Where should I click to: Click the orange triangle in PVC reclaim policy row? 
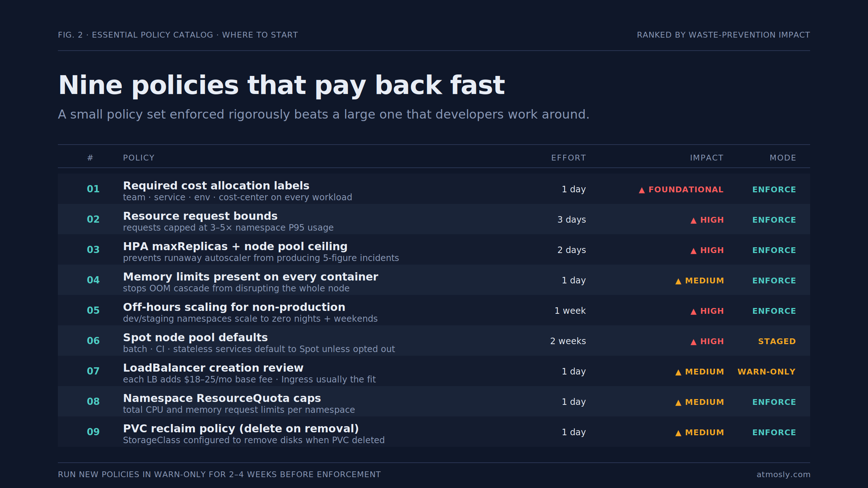(x=678, y=433)
